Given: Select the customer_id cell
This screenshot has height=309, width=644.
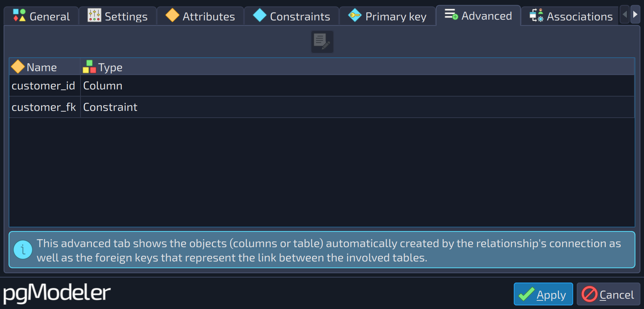Looking at the screenshot, I should click(45, 86).
